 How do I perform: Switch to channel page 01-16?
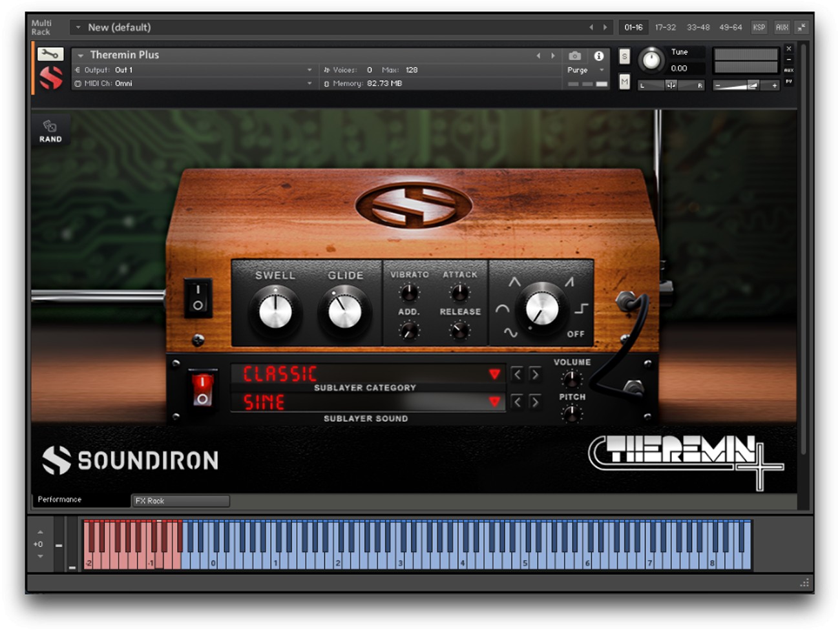coord(633,27)
